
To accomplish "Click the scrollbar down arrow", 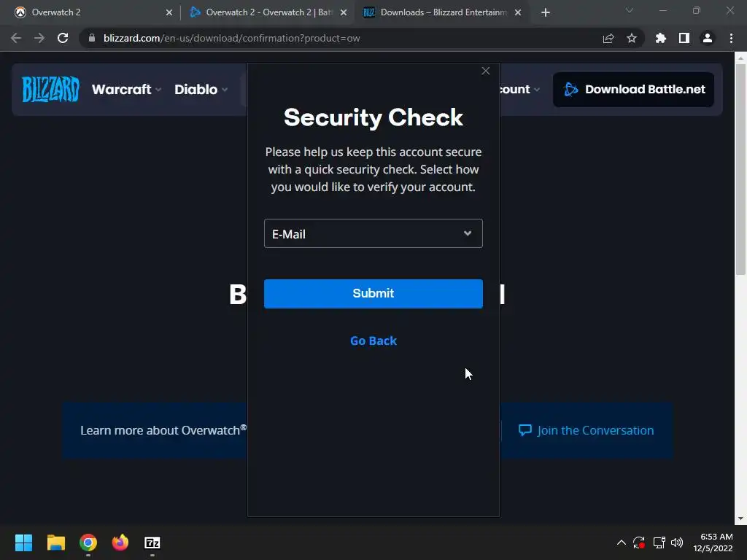I will 740,518.
